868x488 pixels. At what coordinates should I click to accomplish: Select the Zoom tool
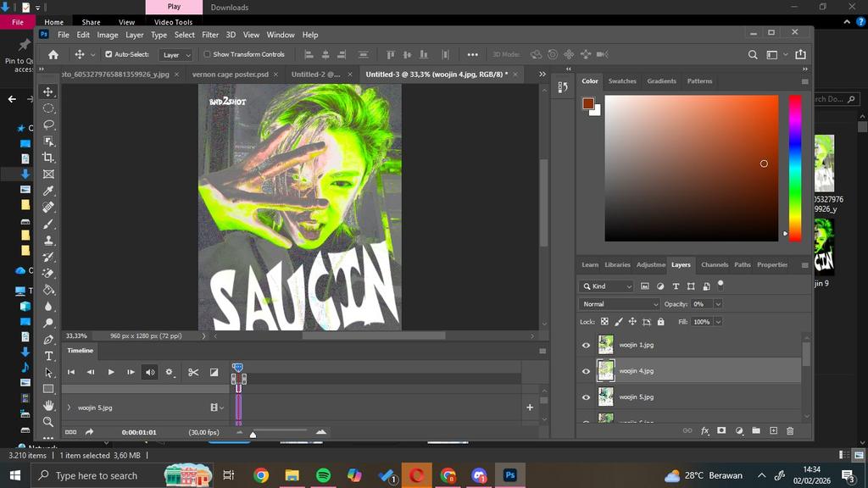tap(48, 422)
